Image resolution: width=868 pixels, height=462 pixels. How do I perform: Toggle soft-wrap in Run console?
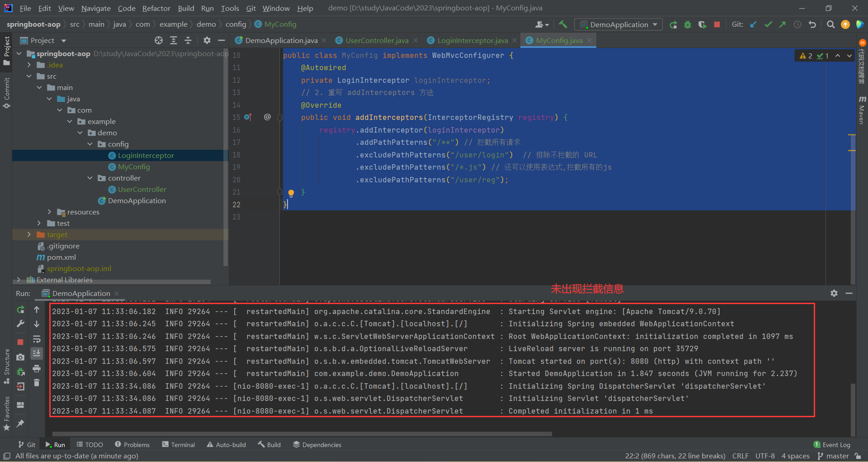point(37,339)
